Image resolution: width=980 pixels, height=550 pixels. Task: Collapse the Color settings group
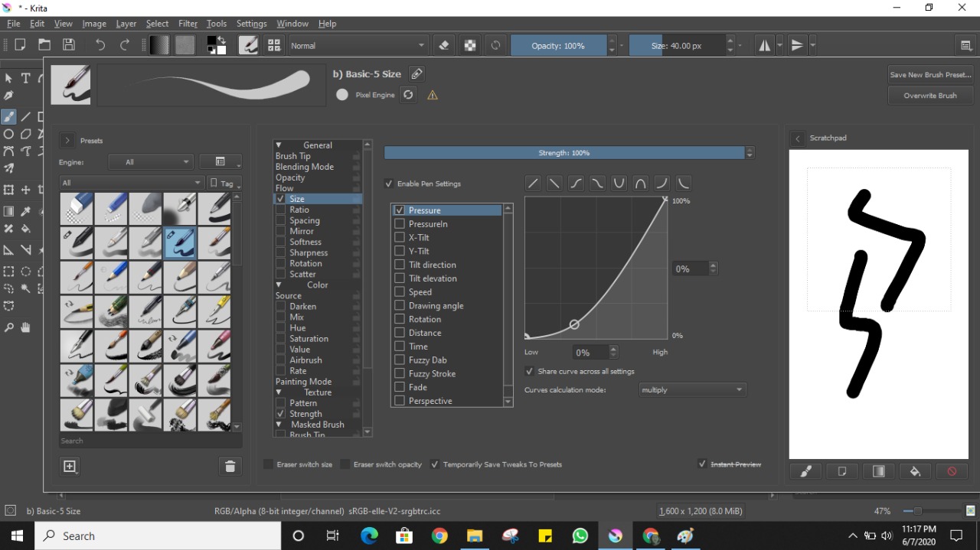tap(279, 285)
